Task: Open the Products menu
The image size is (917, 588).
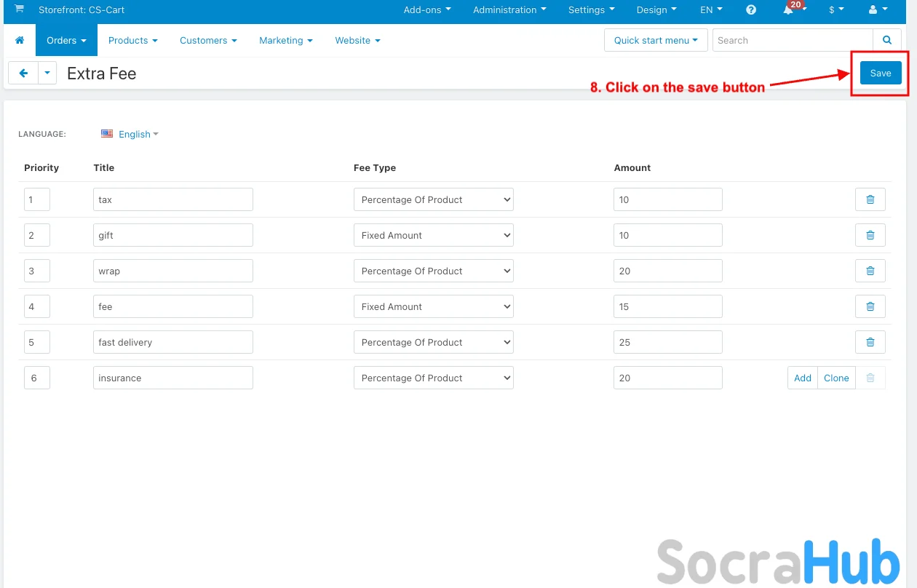Action: (x=132, y=41)
